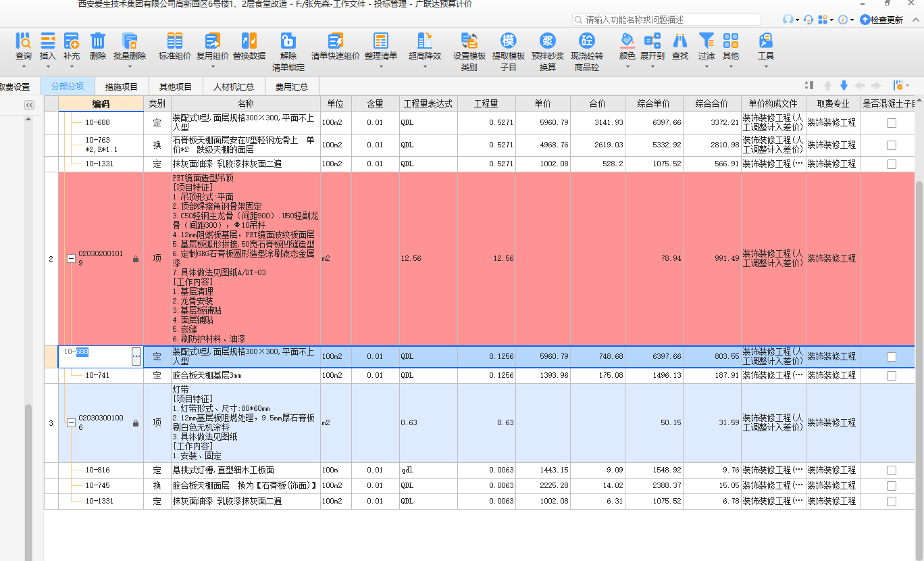Tick the checkbox in bottom 10-1331 row

pos(892,502)
